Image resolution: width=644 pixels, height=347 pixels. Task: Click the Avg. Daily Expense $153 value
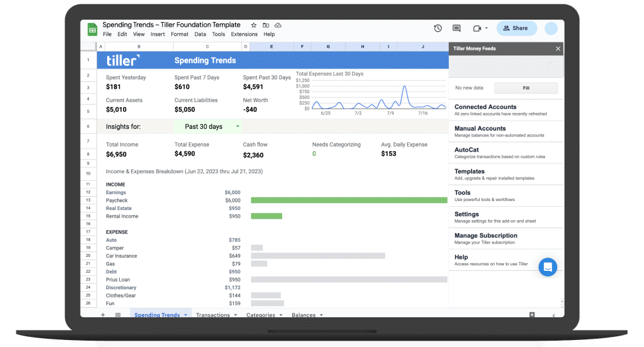pyautogui.click(x=389, y=154)
